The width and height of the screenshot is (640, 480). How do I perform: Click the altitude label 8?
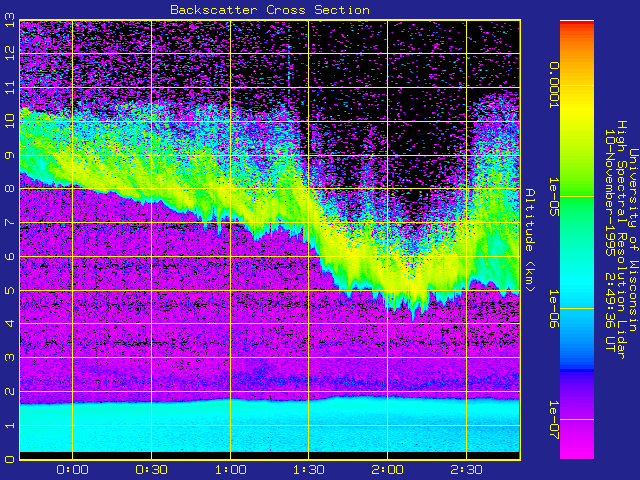pos(9,189)
